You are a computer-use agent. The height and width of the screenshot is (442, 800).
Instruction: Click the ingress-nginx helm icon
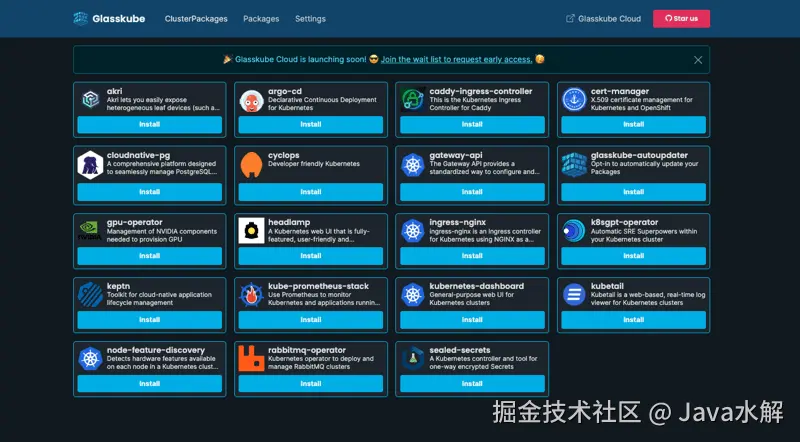[413, 230]
